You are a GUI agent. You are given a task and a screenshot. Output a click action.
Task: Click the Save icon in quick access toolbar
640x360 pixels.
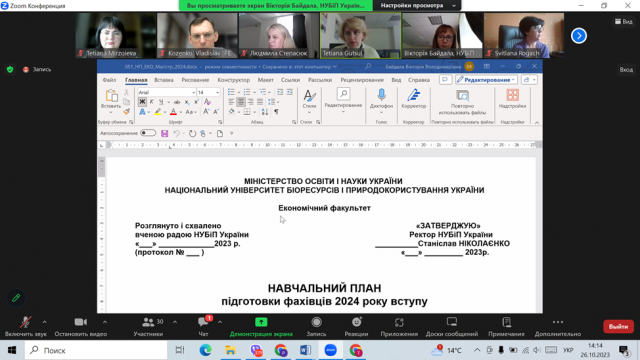164,133
